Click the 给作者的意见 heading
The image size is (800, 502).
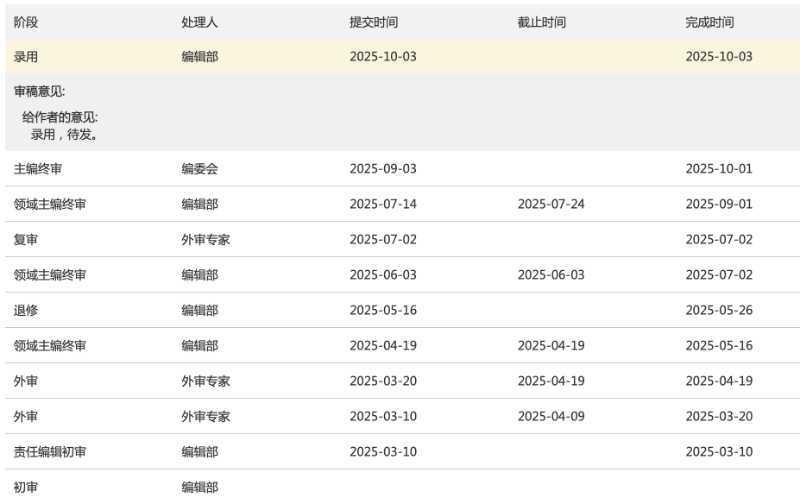[x=60, y=117]
